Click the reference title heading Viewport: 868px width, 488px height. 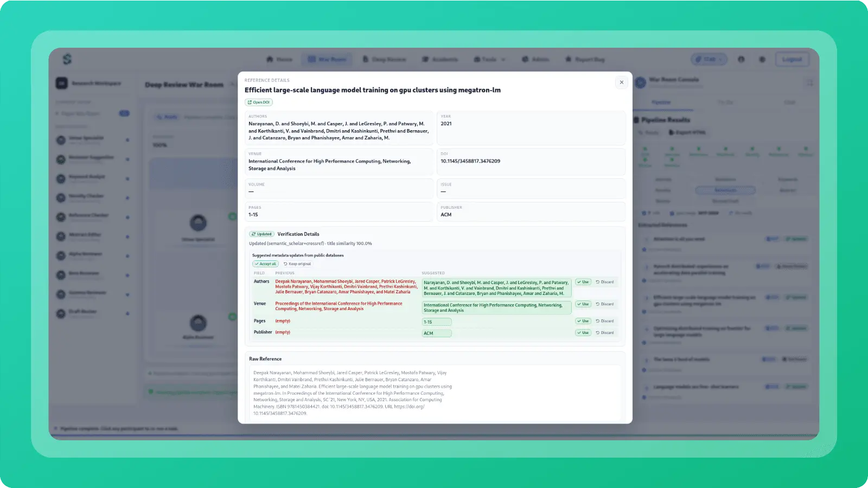373,90
